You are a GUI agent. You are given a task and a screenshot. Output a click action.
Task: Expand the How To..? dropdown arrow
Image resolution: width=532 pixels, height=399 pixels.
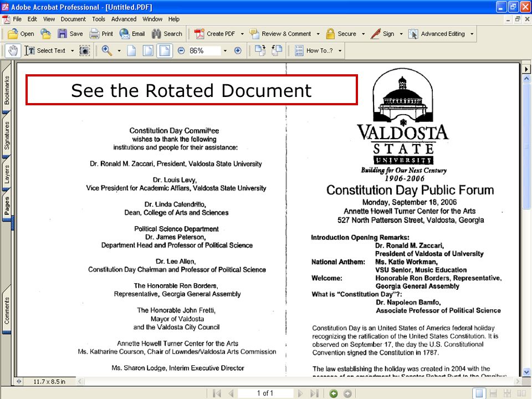[x=340, y=50]
